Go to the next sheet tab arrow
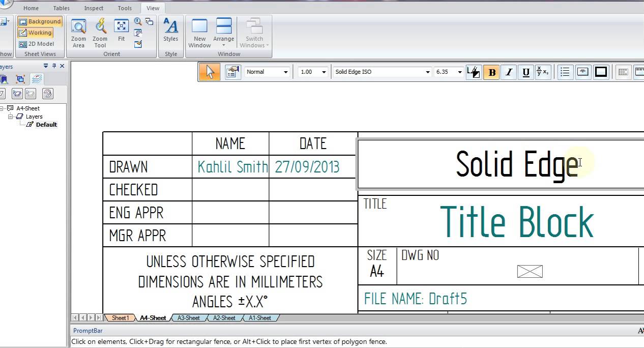Viewport: 644px width, 348px height. tap(90, 318)
